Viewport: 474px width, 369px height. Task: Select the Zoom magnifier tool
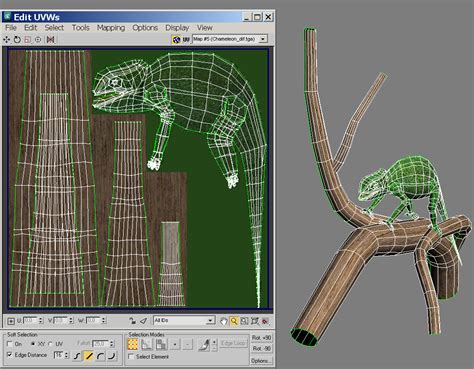[x=234, y=321]
